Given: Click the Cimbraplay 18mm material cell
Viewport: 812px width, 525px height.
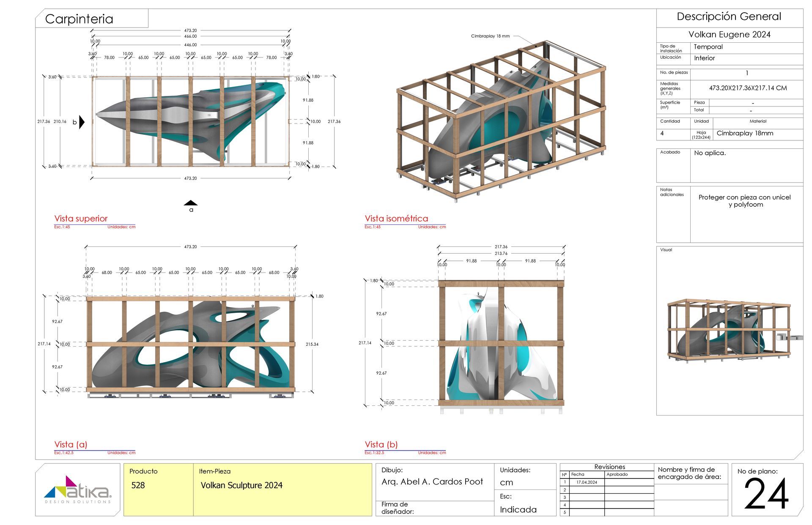Looking at the screenshot, I should tap(745, 133).
